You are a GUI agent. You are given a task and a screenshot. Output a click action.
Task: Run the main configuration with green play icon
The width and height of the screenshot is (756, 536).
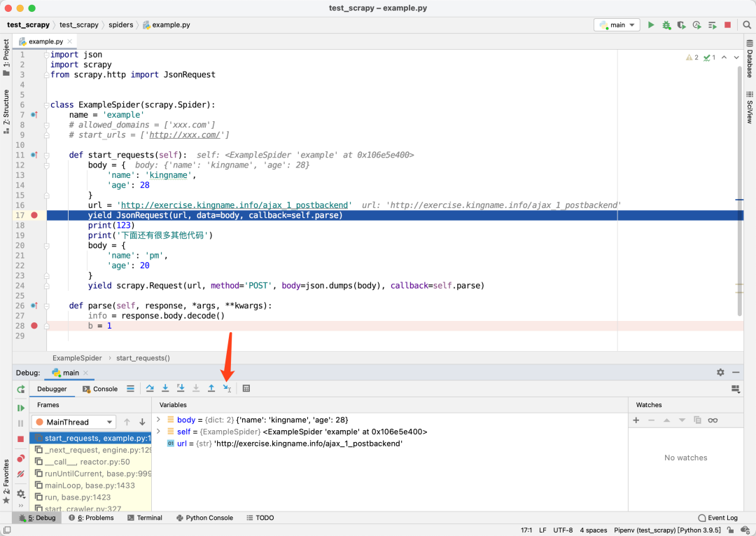click(651, 25)
